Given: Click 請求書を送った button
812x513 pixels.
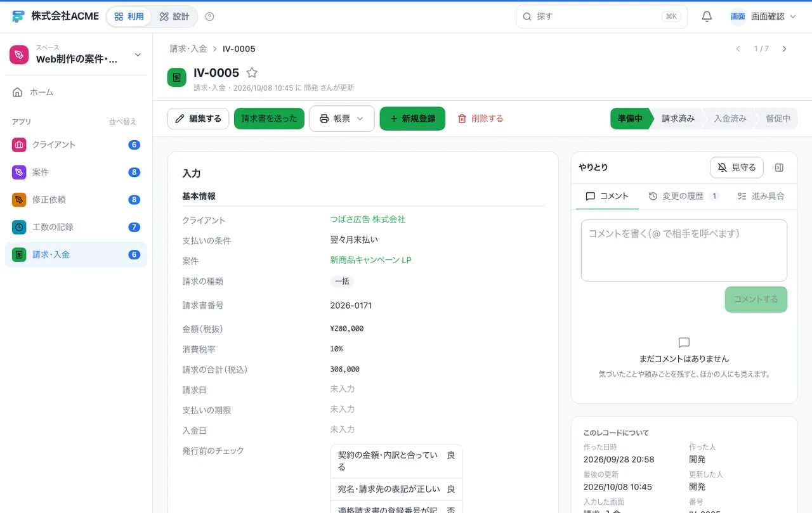Looking at the screenshot, I should click(269, 119).
